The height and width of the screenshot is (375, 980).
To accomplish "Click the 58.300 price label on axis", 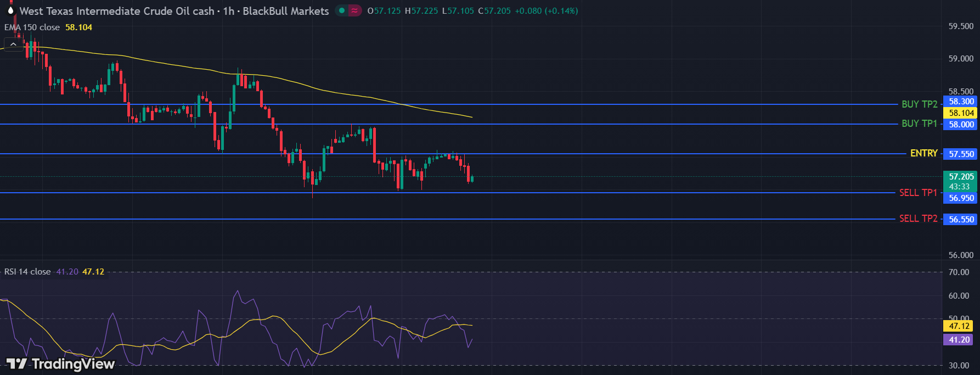I will 961,102.
